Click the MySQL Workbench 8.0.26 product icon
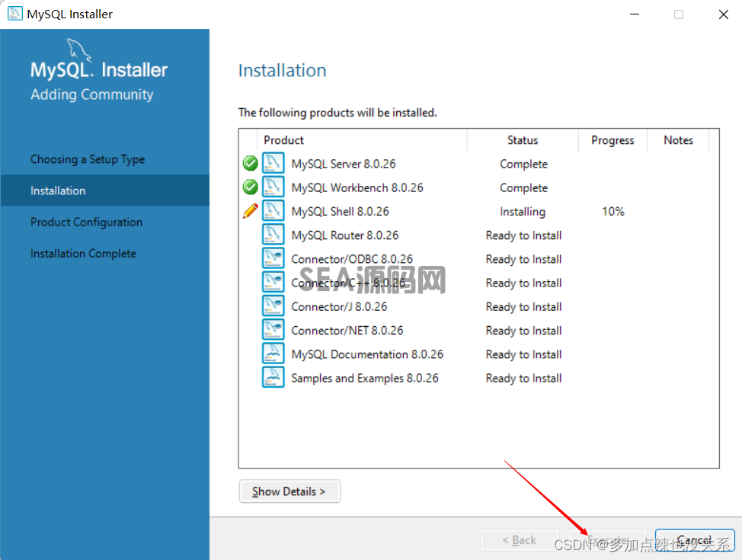Screen dimensions: 742x560 [x=273, y=187]
